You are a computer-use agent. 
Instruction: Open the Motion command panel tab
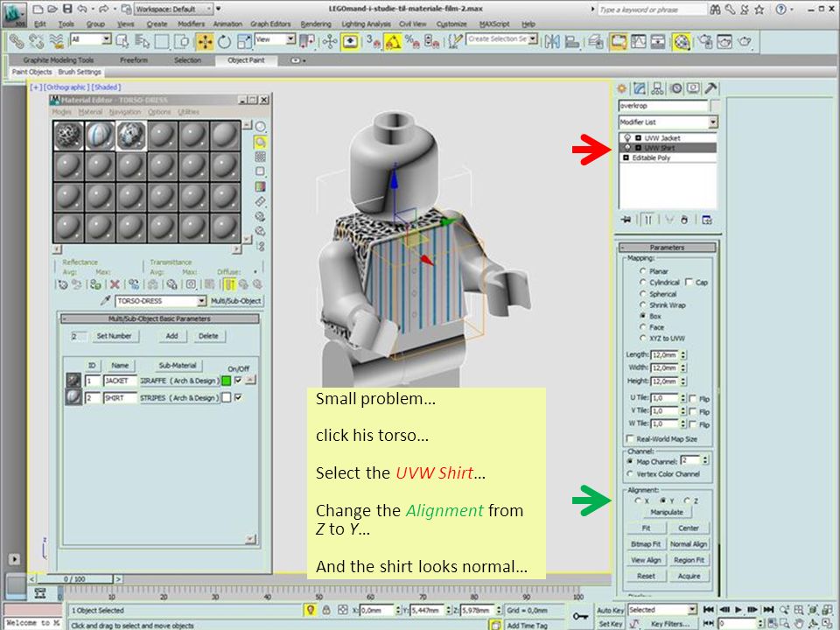[x=675, y=89]
